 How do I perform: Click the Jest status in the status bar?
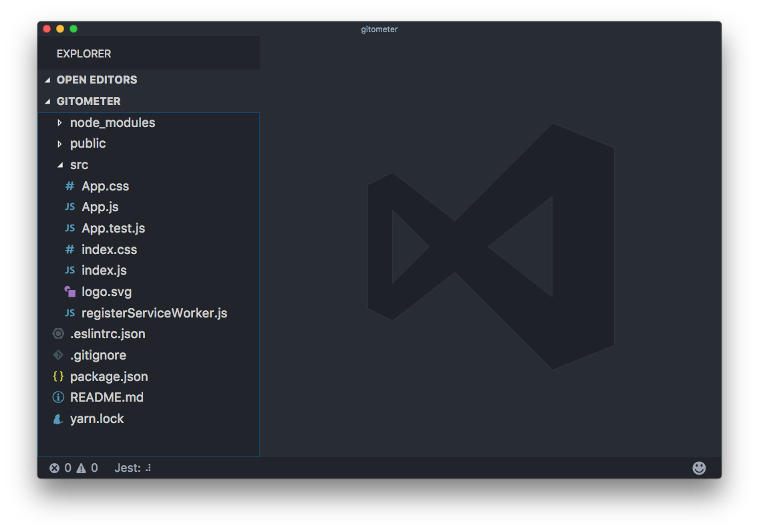(132, 468)
